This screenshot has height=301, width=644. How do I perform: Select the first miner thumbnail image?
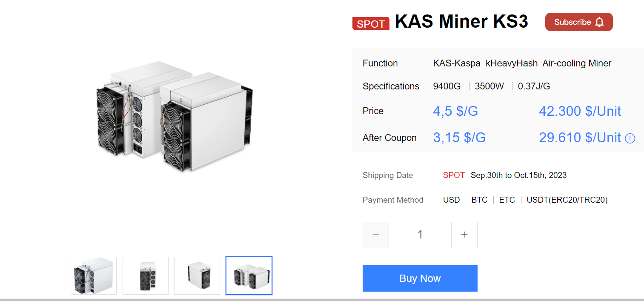point(94,275)
